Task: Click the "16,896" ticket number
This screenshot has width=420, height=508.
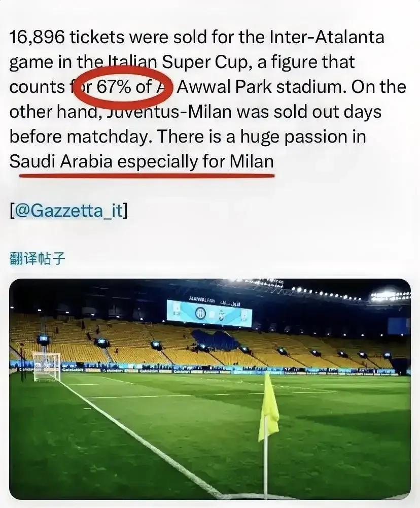Action: pyautogui.click(x=37, y=37)
